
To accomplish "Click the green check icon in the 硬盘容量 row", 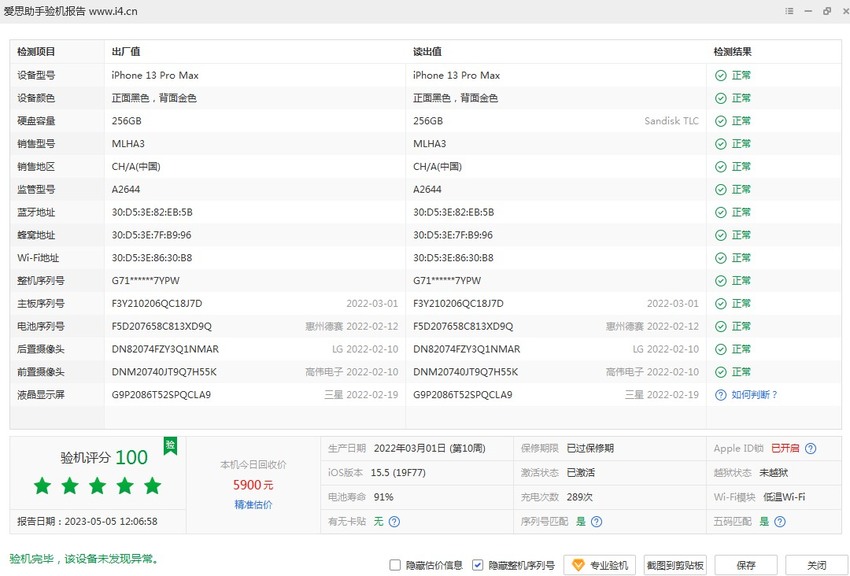I will click(x=720, y=121).
